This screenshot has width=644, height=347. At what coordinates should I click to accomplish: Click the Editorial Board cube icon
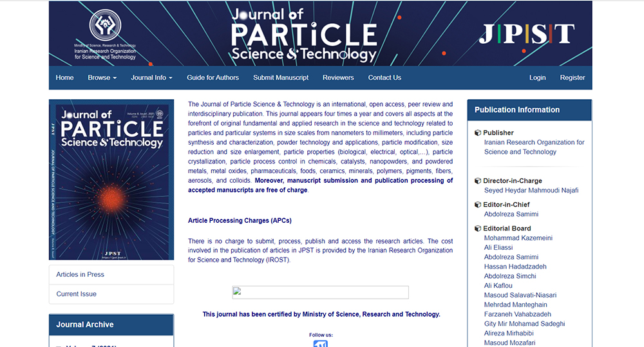[x=478, y=229]
